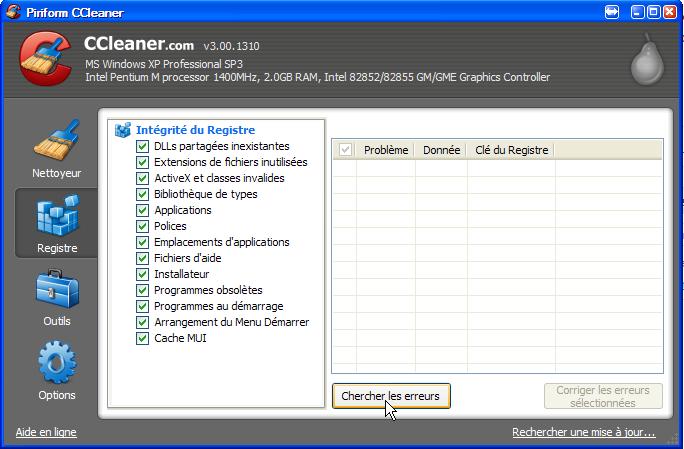The height and width of the screenshot is (449, 684).
Task: Uncheck DLLs partagées inexistantes
Action: point(142,146)
